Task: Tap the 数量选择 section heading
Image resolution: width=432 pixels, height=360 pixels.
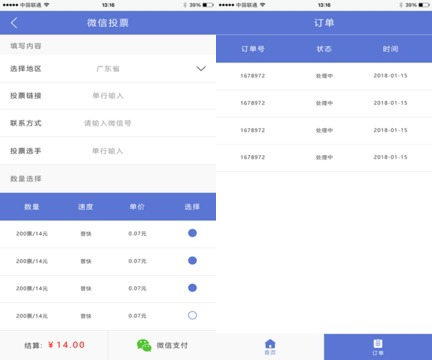Action: point(26,179)
